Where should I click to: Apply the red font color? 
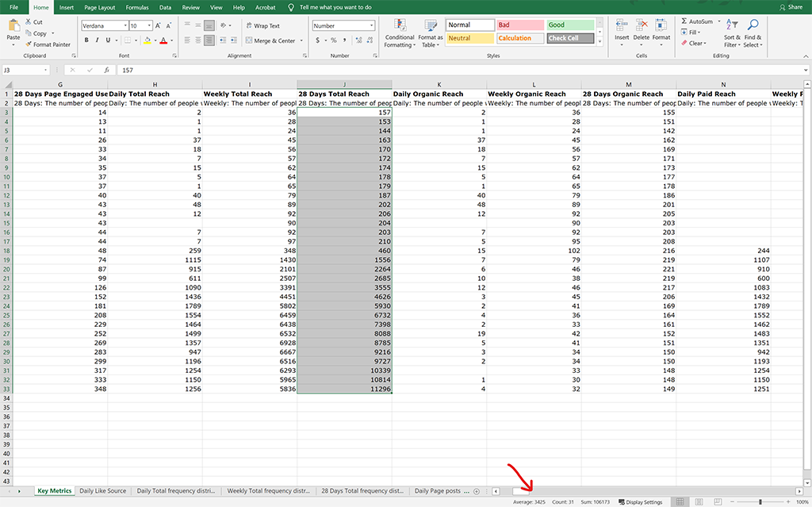(x=163, y=40)
